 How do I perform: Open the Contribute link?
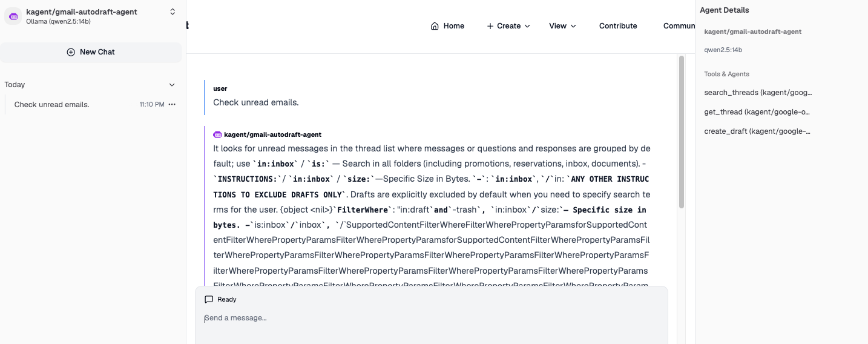click(x=618, y=26)
